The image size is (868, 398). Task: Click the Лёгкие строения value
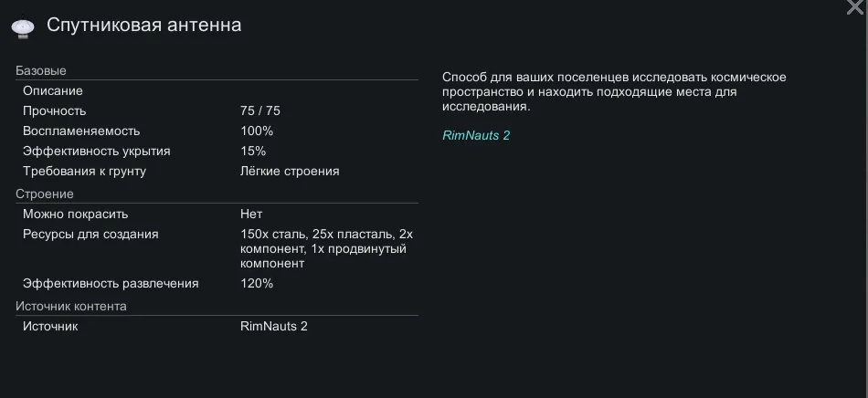click(x=290, y=172)
